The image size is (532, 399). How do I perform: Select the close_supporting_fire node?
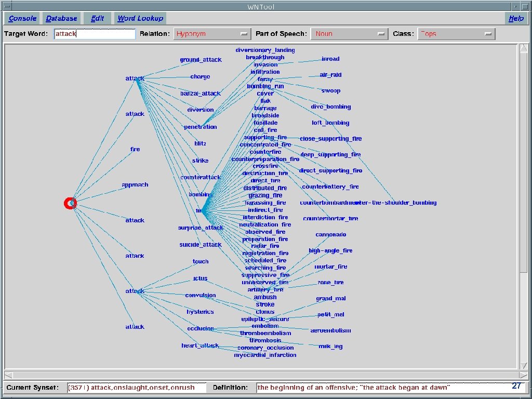[331, 139]
